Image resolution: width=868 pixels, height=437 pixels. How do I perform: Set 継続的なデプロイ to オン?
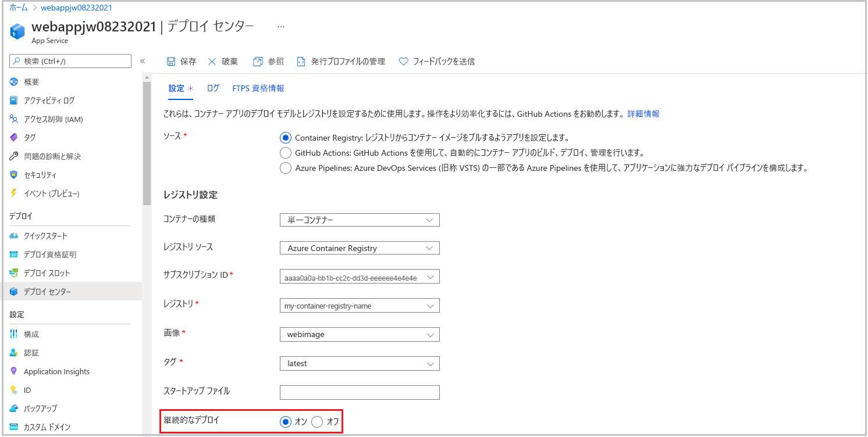(285, 422)
